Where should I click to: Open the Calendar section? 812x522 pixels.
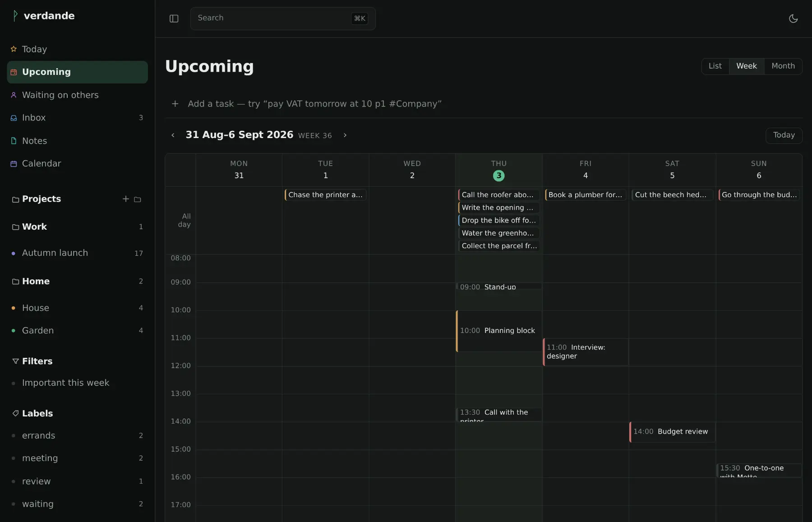(77, 164)
